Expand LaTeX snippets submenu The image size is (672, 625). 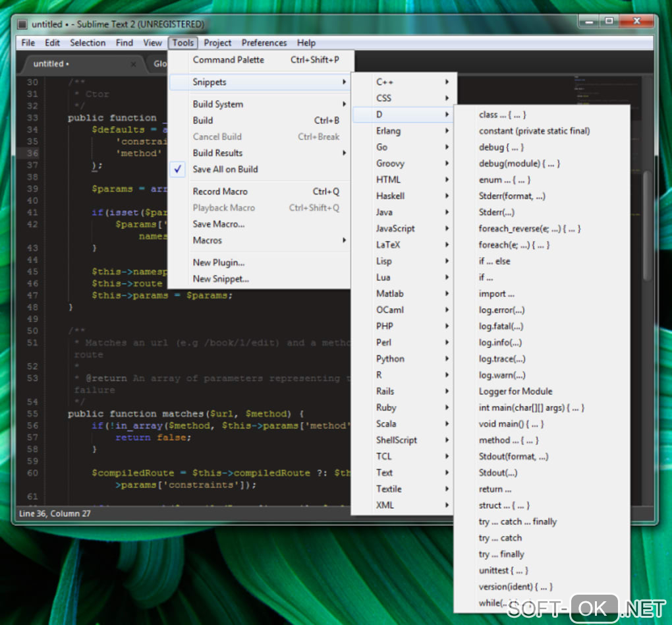tap(404, 245)
